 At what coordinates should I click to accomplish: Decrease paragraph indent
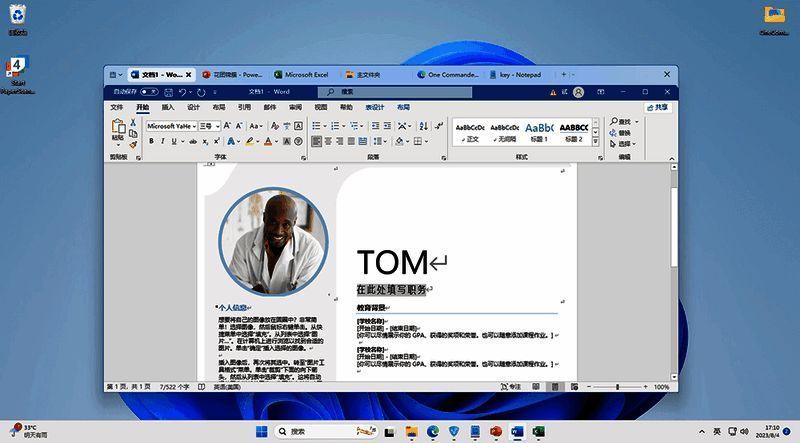tap(376, 126)
